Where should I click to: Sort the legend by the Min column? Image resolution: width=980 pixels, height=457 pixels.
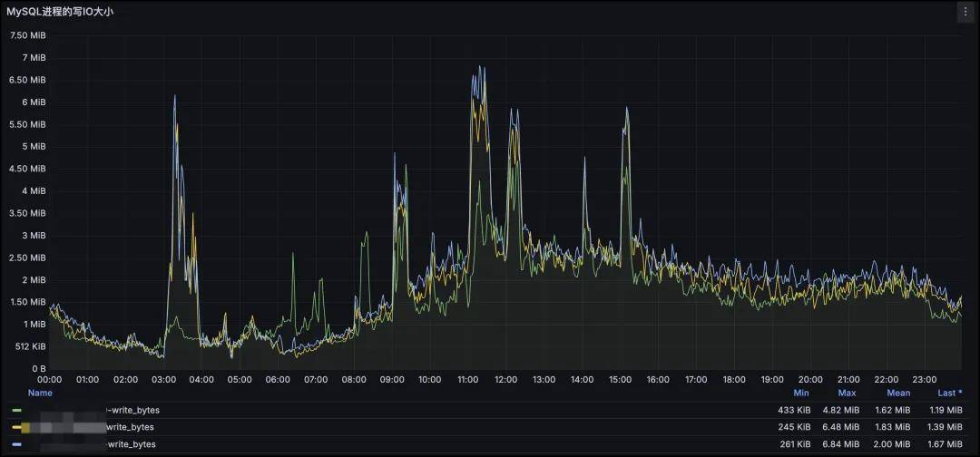point(799,393)
